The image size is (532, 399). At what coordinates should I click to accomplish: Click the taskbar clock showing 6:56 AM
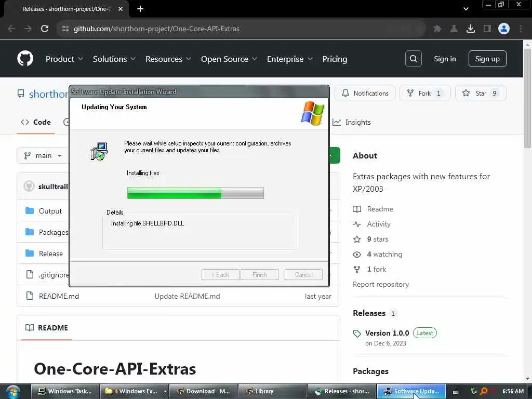tap(513, 392)
